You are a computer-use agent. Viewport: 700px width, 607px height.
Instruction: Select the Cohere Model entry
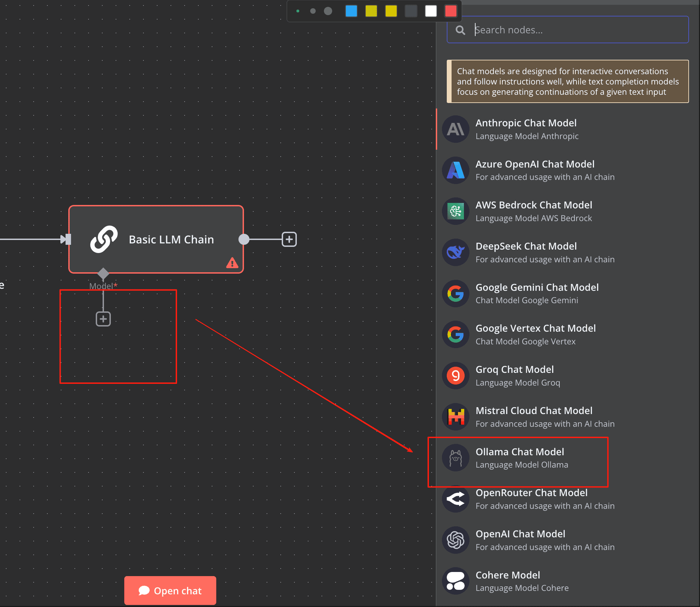point(508,581)
